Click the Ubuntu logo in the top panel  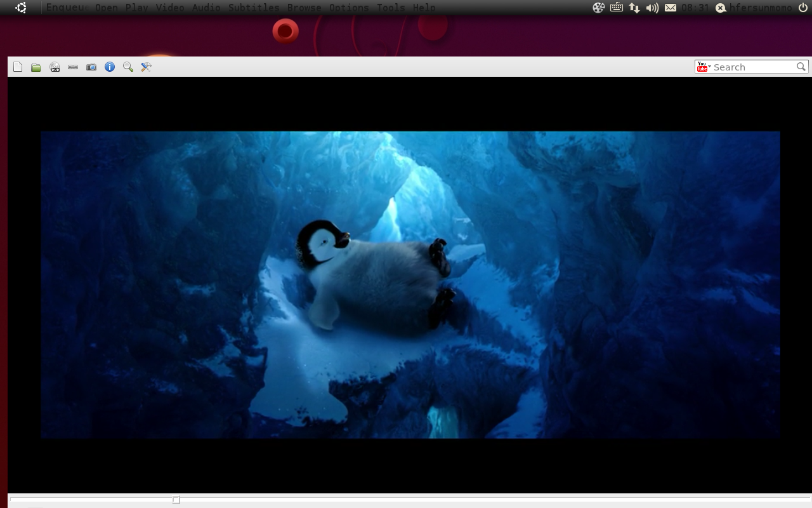tap(21, 8)
